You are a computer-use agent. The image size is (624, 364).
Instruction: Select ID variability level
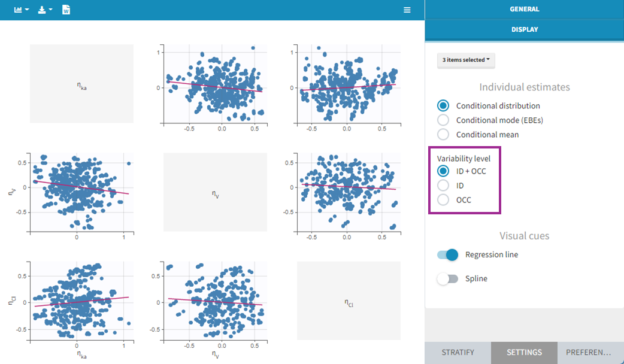[443, 186]
